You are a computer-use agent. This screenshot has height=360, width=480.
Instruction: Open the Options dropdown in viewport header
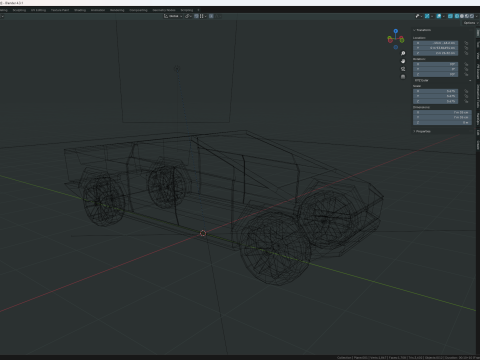click(471, 23)
